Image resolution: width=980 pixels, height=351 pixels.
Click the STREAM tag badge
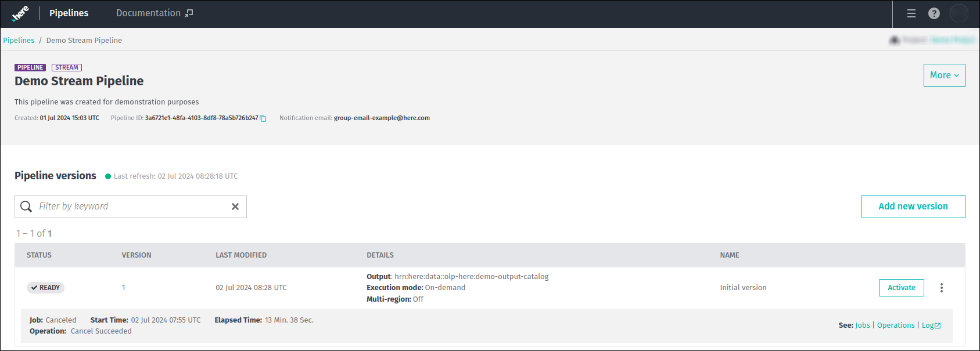(67, 68)
